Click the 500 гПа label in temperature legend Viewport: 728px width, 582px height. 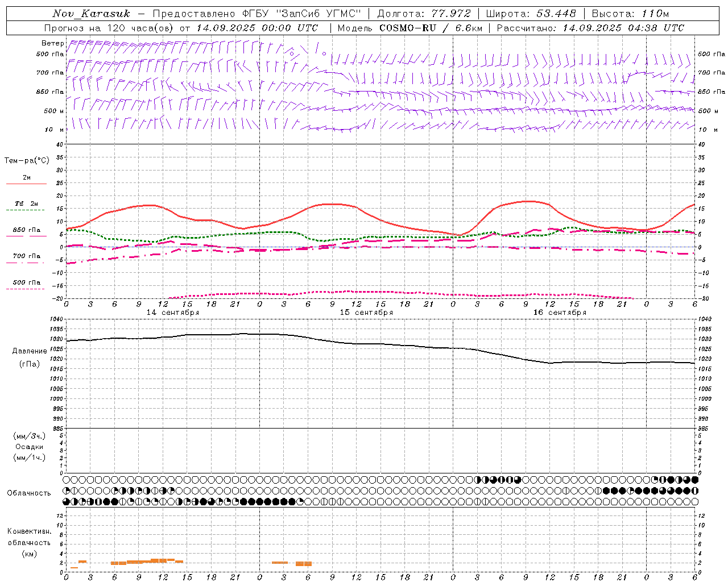point(27,282)
